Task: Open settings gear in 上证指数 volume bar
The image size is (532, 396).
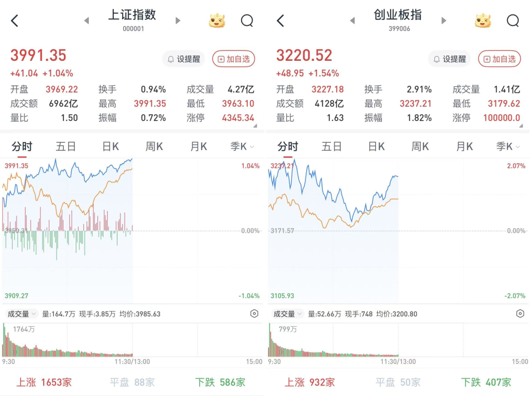Action: pyautogui.click(x=254, y=314)
